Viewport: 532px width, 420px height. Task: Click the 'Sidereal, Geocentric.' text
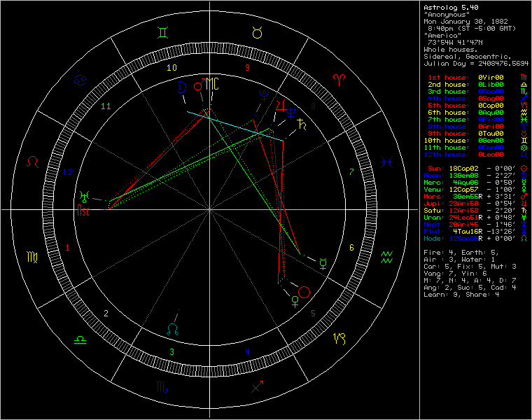468,57
